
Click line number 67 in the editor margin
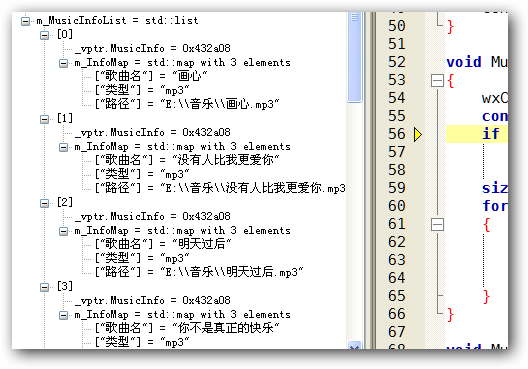coord(397,332)
